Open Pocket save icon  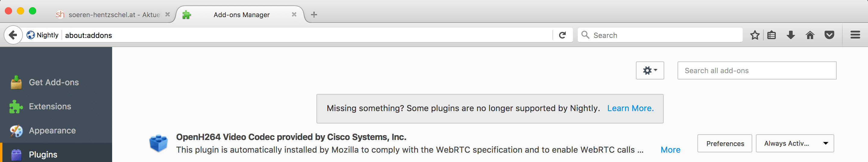pos(829,35)
